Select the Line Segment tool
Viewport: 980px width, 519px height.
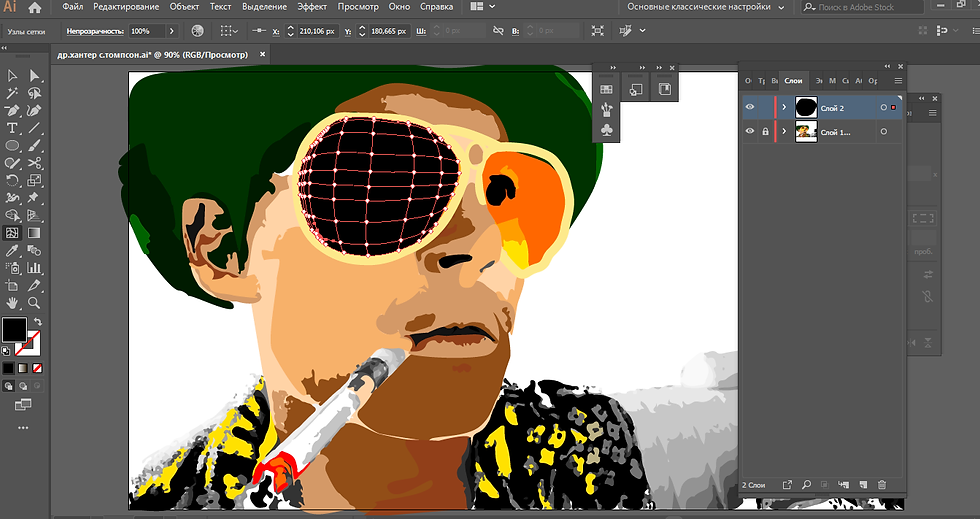pos(34,128)
